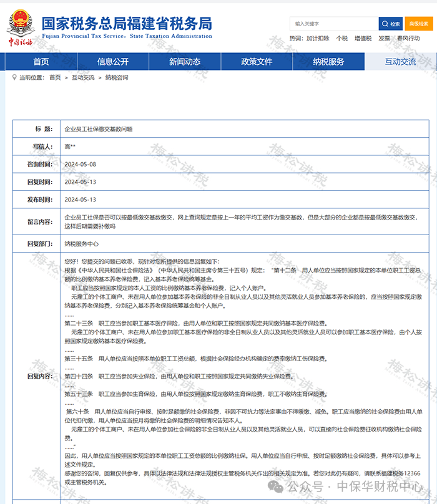Select reply department 纳税服务中心
Screen dimensions: 437x504
[81, 244]
